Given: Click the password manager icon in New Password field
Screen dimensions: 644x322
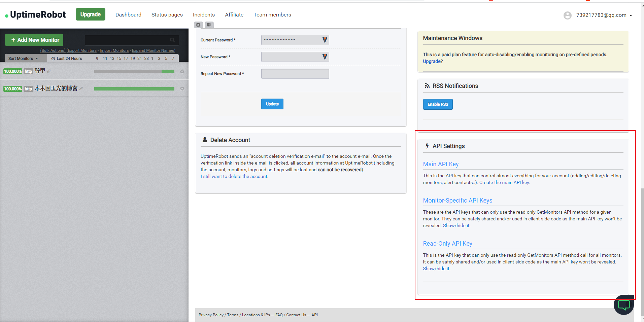Looking at the screenshot, I should pyautogui.click(x=325, y=57).
